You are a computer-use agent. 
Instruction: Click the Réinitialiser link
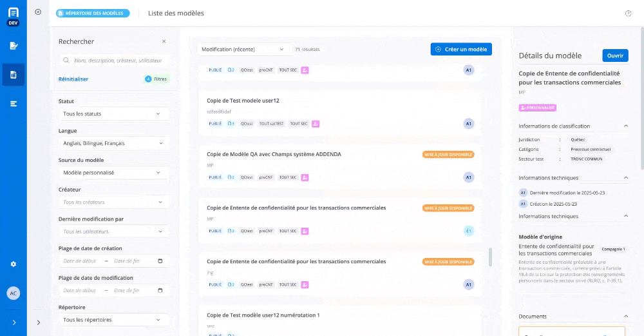73,79
